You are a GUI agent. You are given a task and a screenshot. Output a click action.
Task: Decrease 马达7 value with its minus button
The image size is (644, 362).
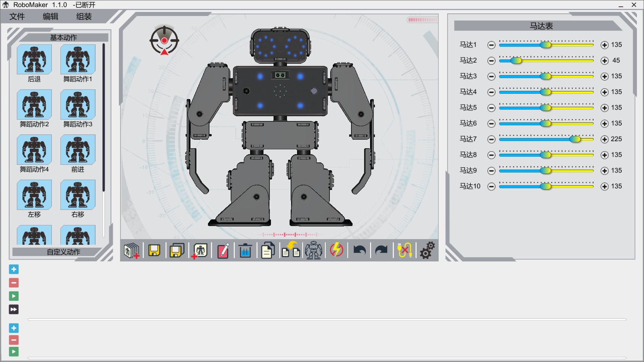coord(491,139)
